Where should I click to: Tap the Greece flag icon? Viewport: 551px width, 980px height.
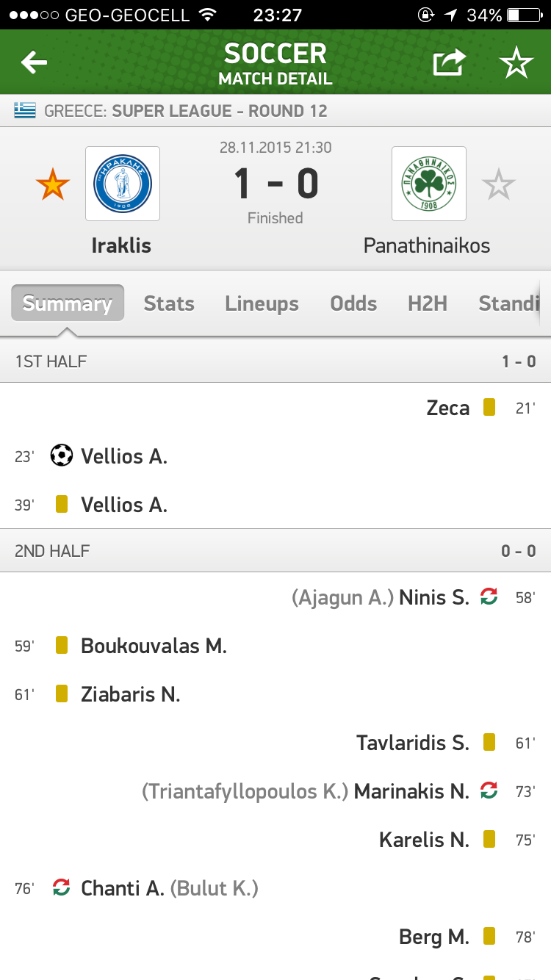click(25, 111)
